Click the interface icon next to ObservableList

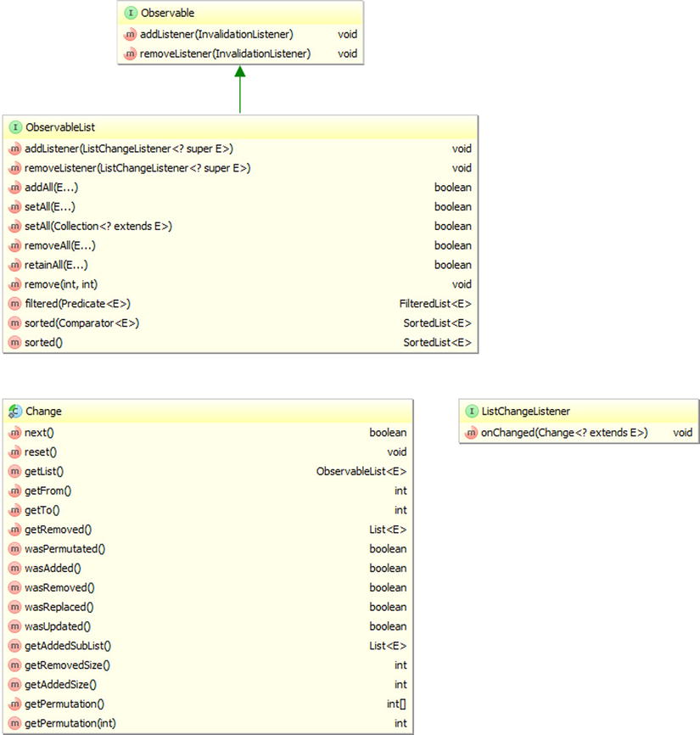15,127
